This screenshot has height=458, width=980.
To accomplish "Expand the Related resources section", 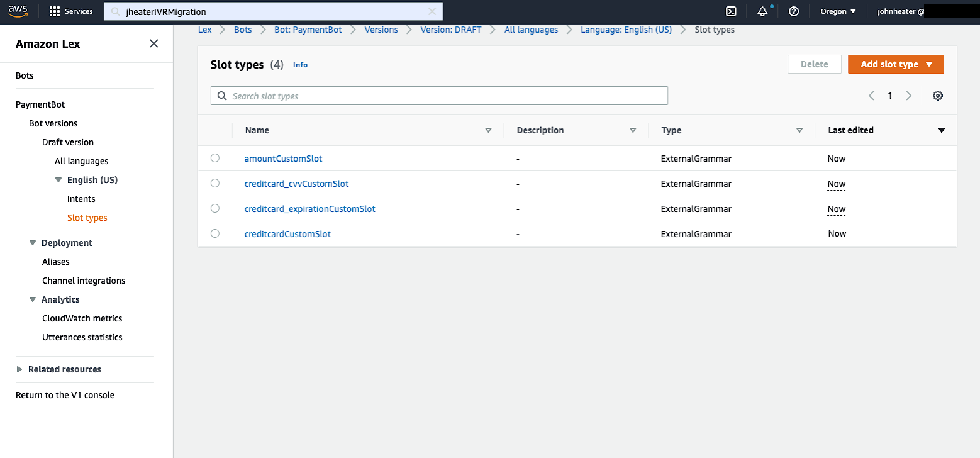I will pyautogui.click(x=19, y=369).
